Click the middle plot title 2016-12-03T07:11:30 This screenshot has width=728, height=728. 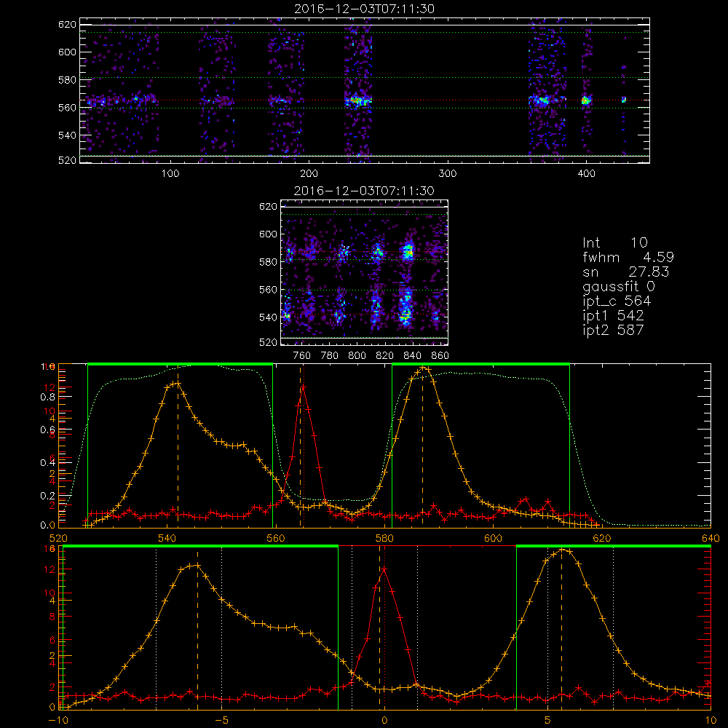click(x=364, y=191)
